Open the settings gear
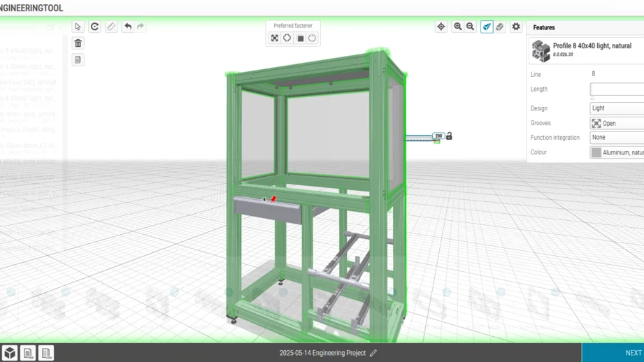This screenshot has width=644, height=362. click(516, 27)
